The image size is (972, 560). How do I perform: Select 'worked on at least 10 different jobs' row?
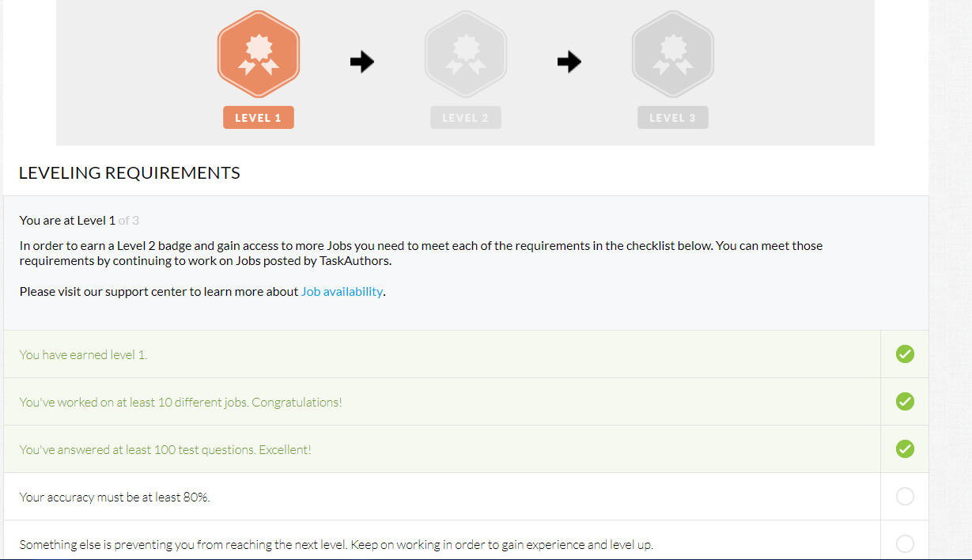[x=466, y=402]
